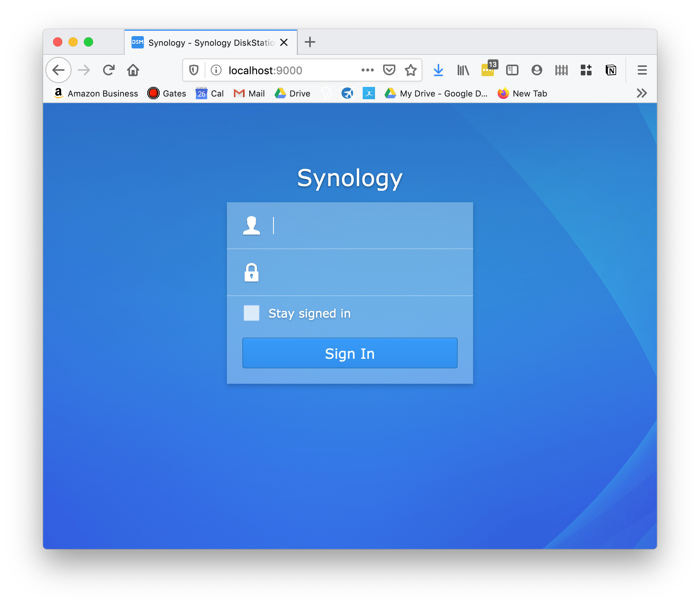Open the Mail bookmark
The width and height of the screenshot is (700, 606).
point(249,93)
